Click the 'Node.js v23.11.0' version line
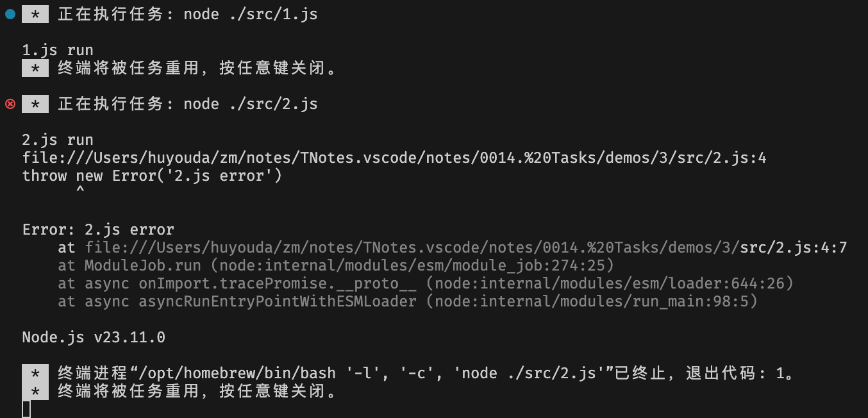This screenshot has height=418, width=868. 94,337
